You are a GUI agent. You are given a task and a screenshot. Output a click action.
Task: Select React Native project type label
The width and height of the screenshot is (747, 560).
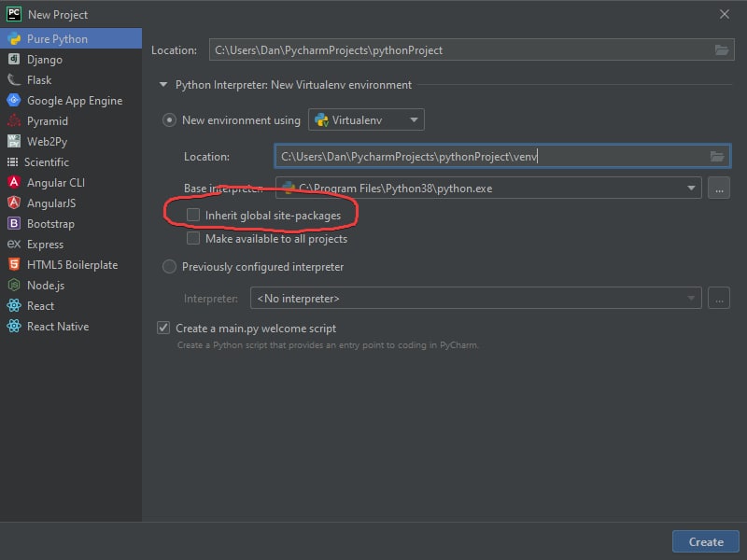coord(58,326)
